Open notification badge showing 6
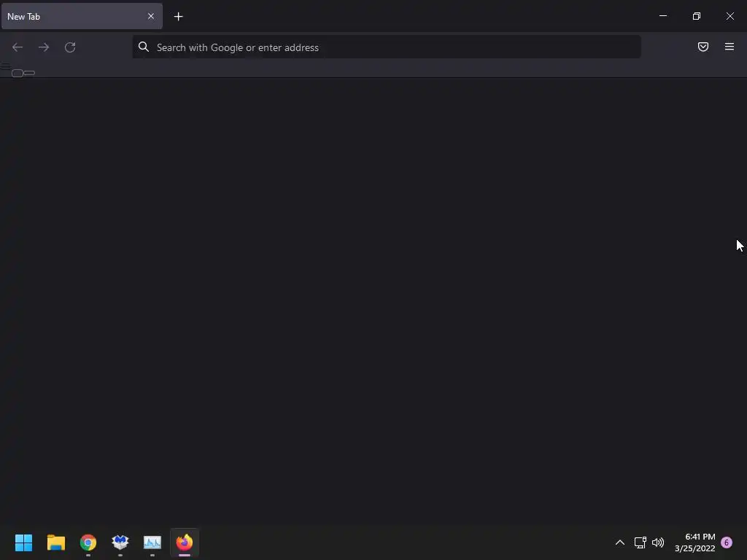Image resolution: width=747 pixels, height=560 pixels. click(727, 542)
